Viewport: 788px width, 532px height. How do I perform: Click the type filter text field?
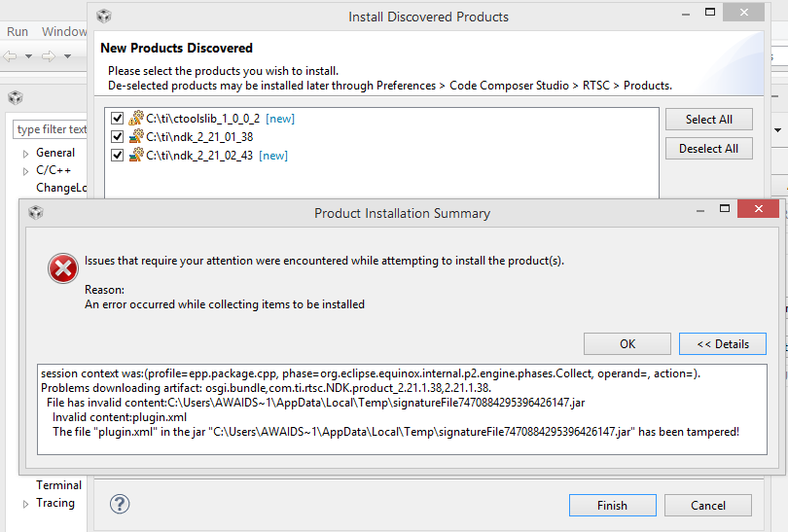click(x=52, y=129)
